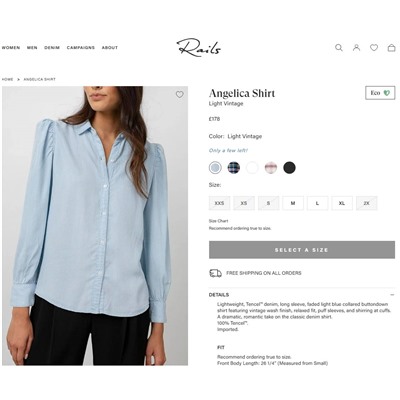
Task: Open the account profile icon
Action: (356, 48)
